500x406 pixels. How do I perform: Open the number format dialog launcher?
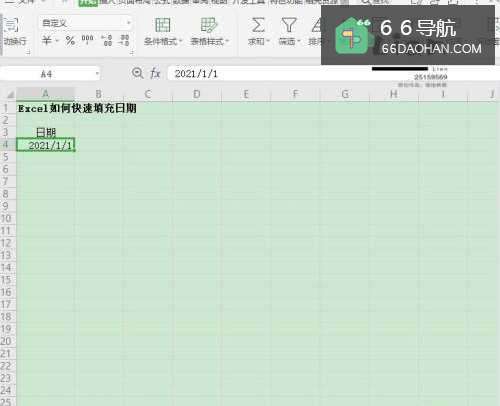pos(132,52)
